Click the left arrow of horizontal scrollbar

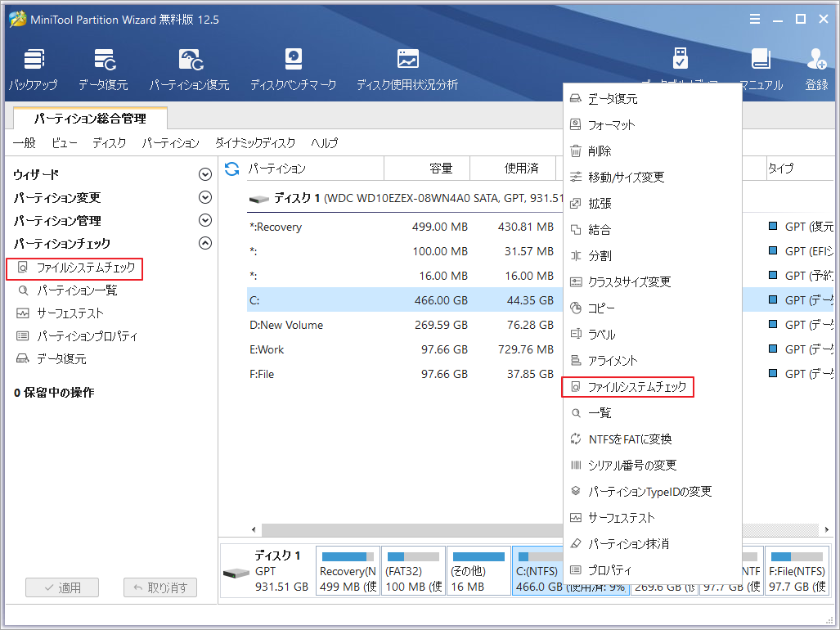point(254,530)
